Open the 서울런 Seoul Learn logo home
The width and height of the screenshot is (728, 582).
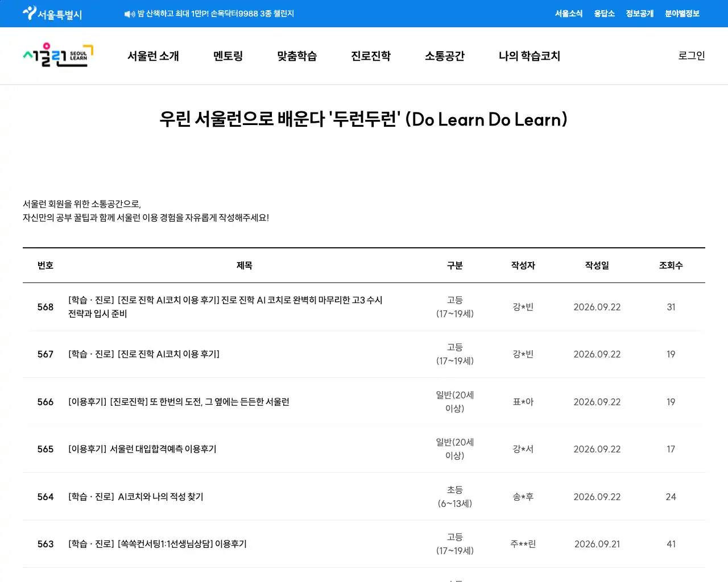click(x=58, y=56)
